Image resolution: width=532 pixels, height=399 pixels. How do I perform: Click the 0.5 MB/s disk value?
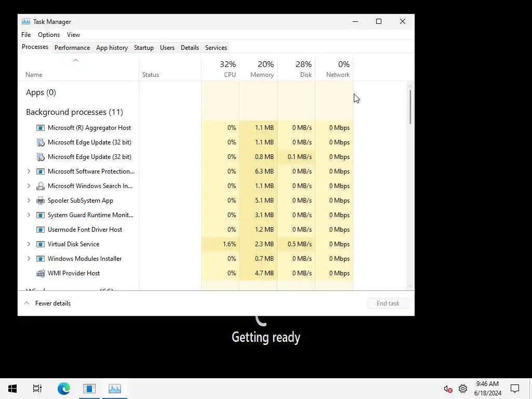[300, 244]
